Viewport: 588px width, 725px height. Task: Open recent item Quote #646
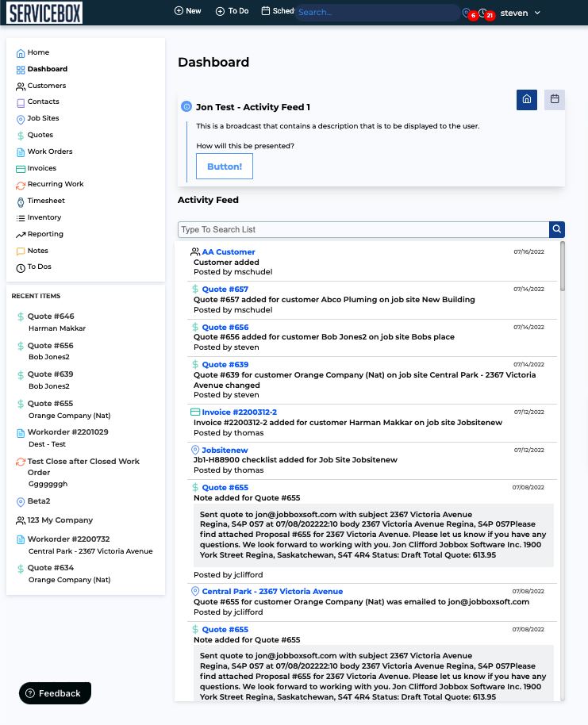(51, 316)
